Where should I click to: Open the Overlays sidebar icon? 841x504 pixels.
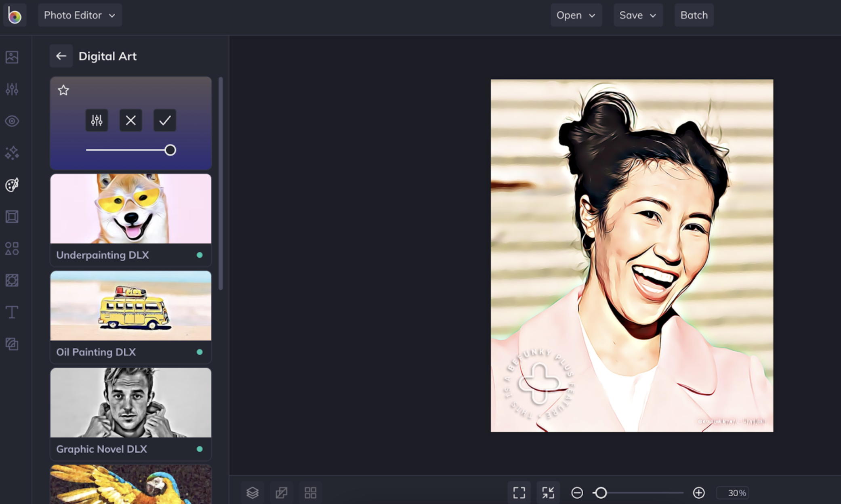point(12,280)
